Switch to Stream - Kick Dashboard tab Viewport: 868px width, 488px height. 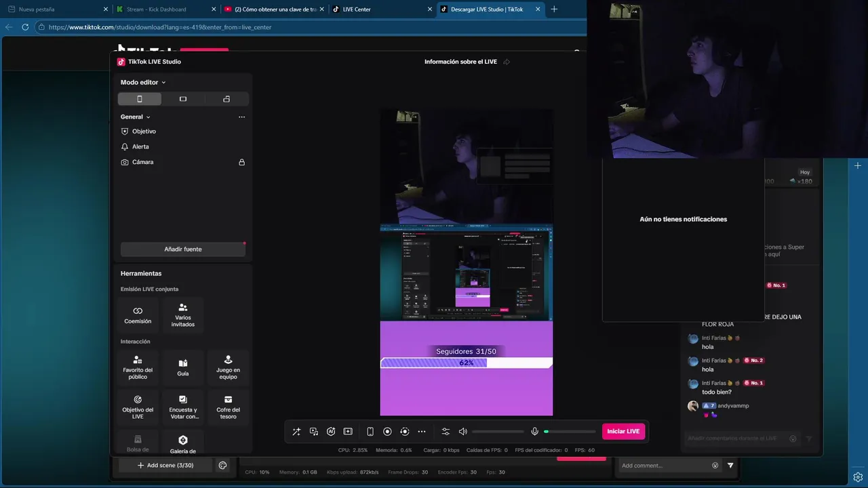click(x=166, y=9)
